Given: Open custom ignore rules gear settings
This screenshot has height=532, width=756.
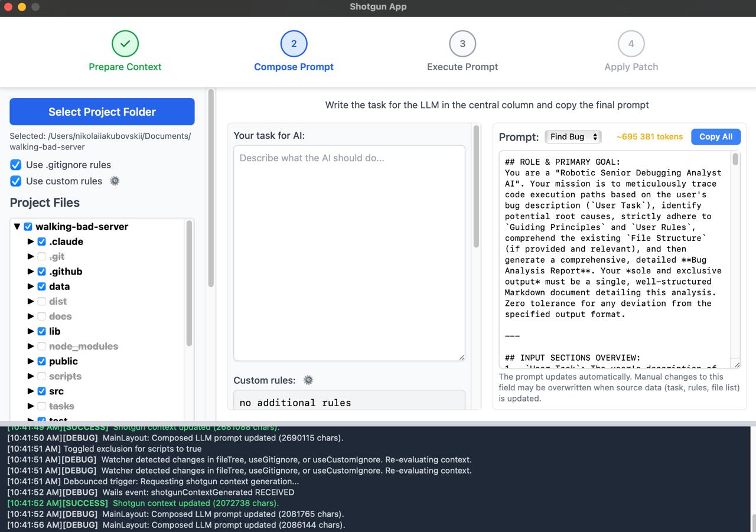Looking at the screenshot, I should pos(115,181).
